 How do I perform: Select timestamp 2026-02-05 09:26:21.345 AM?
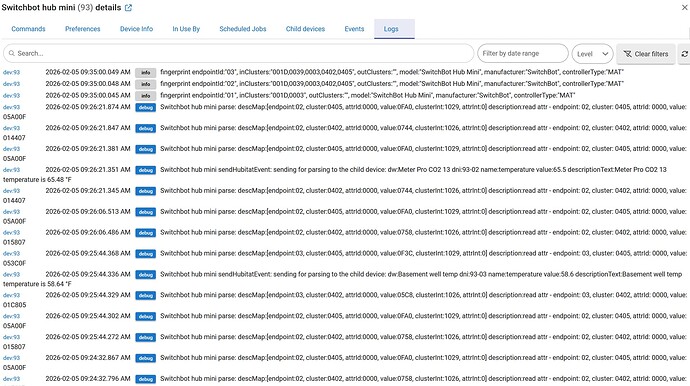coord(88,191)
